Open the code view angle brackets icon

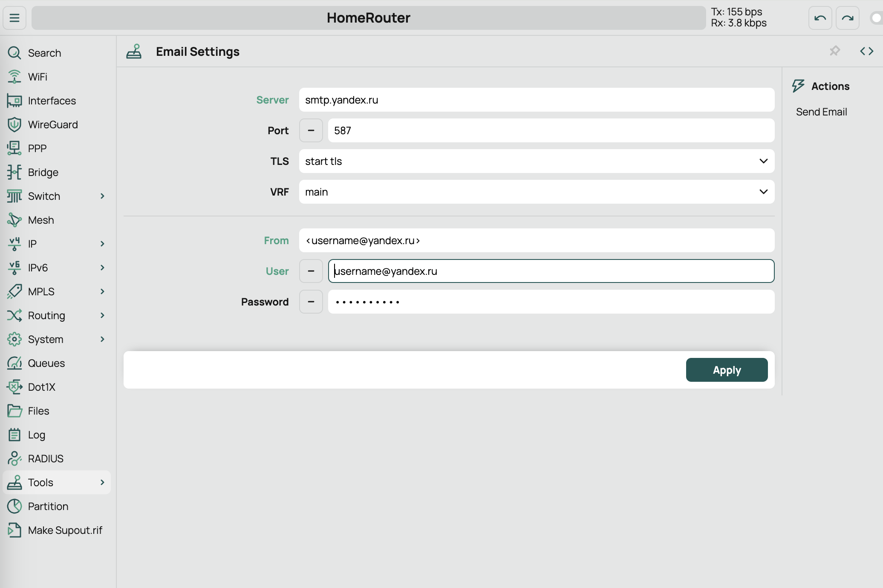point(866,51)
